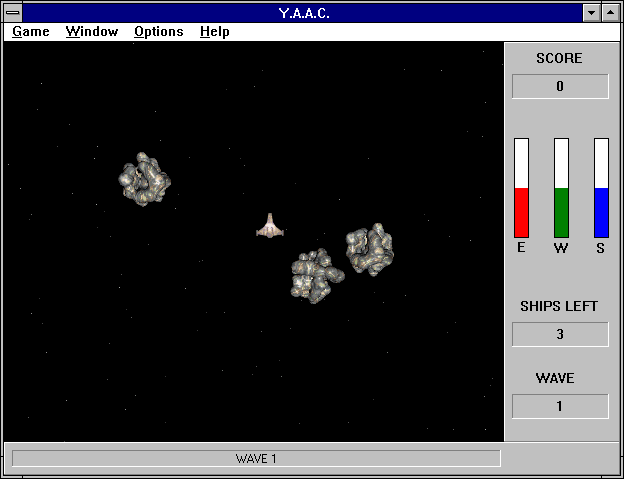Viewport: 624px width, 479px height.
Task: Click the SCORE label
Action: [559, 58]
